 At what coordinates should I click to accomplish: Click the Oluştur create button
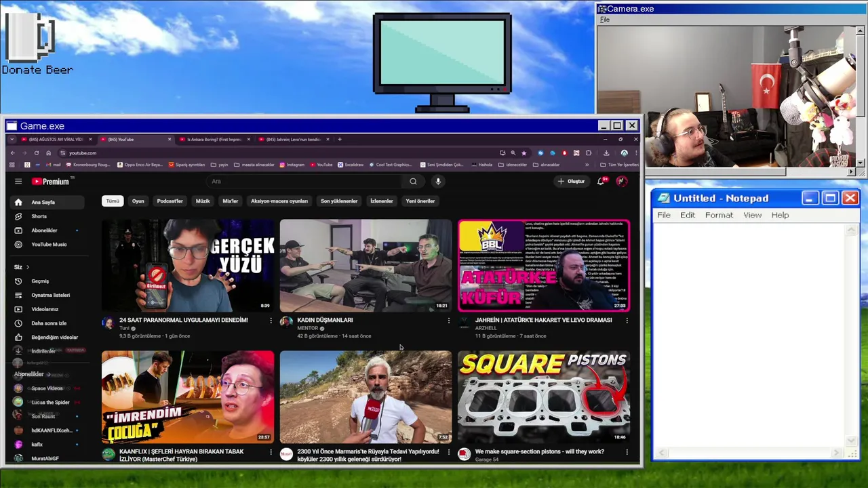pos(571,181)
